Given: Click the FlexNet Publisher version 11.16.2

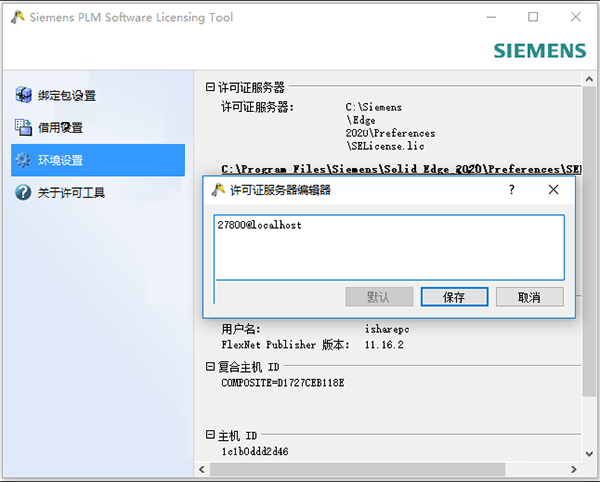Looking at the screenshot, I should coord(384,345).
